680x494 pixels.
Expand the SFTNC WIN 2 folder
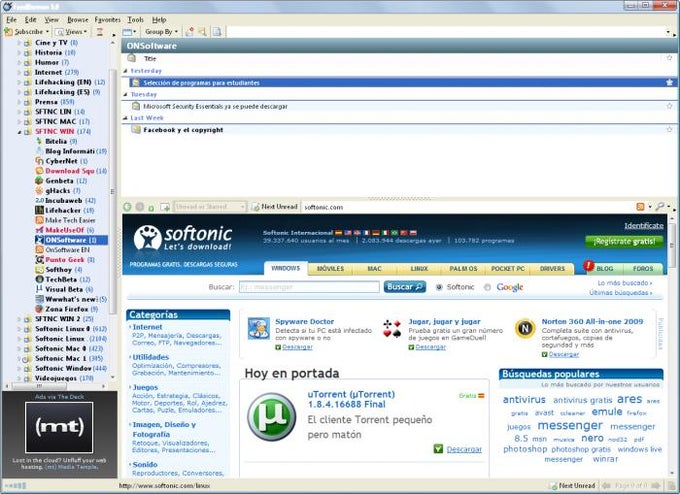point(19,319)
